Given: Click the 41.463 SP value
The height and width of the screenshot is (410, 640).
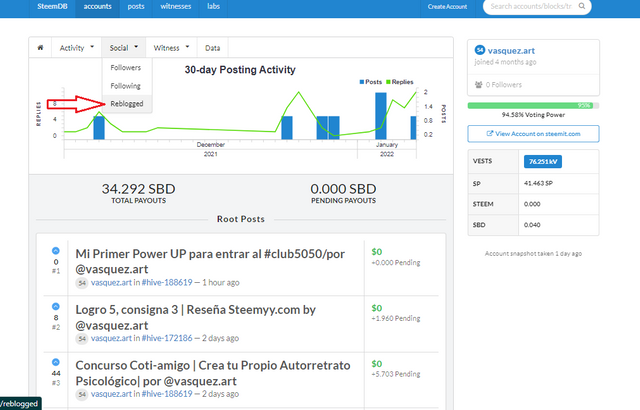Looking at the screenshot, I should [538, 184].
